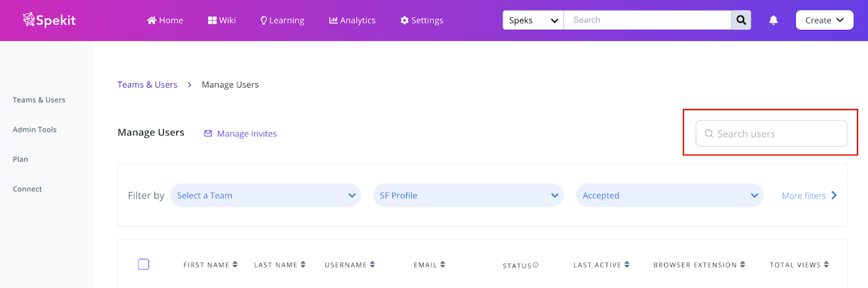Expand More filters

pyautogui.click(x=809, y=196)
